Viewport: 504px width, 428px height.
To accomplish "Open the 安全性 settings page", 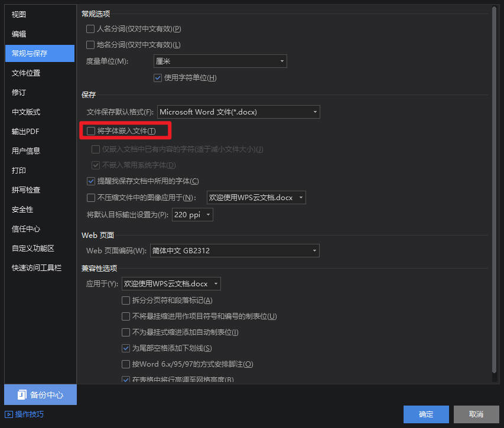I will pyautogui.click(x=21, y=209).
